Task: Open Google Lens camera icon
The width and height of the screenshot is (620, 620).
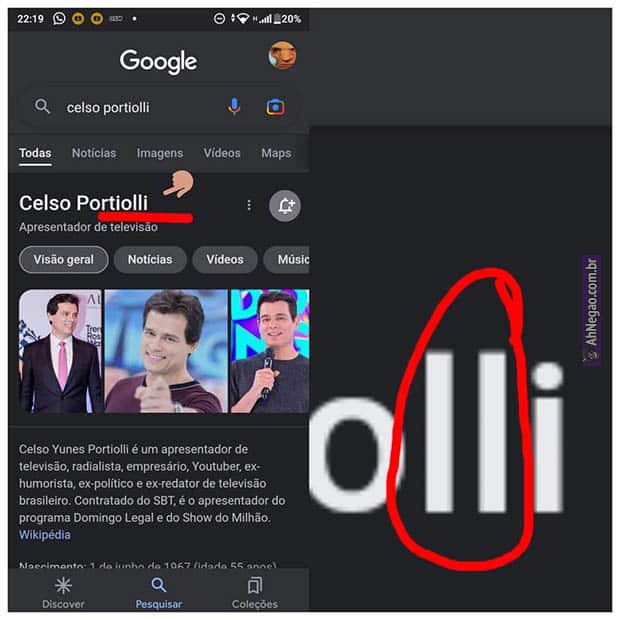Action: point(276,107)
